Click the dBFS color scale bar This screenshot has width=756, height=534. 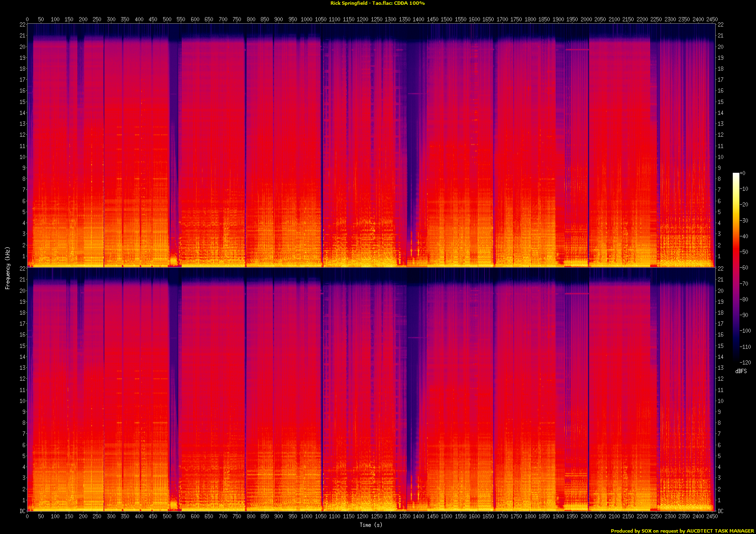[x=736, y=266]
